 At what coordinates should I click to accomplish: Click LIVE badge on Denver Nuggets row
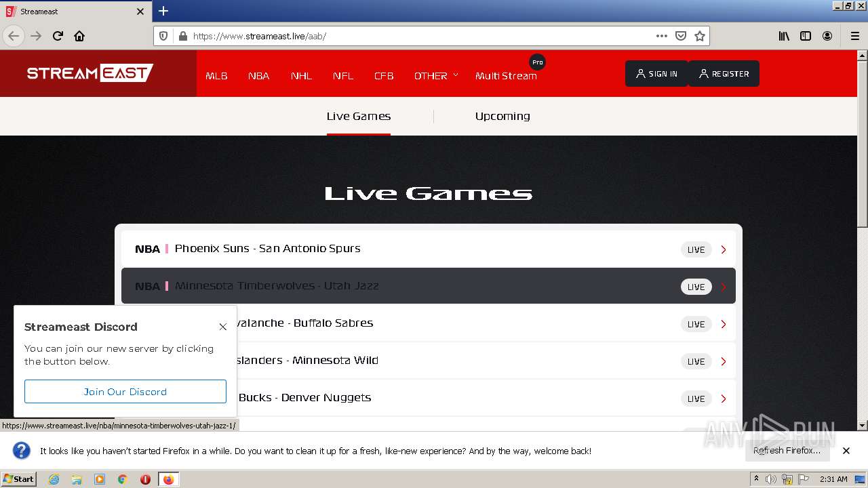tap(696, 399)
